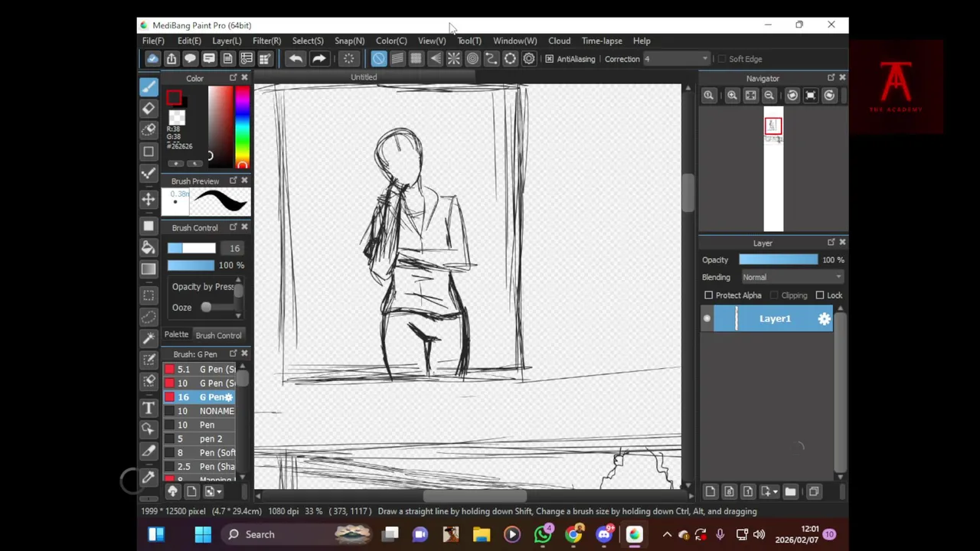980x551 pixels.
Task: Select the rectangular Select tool
Action: [149, 295]
